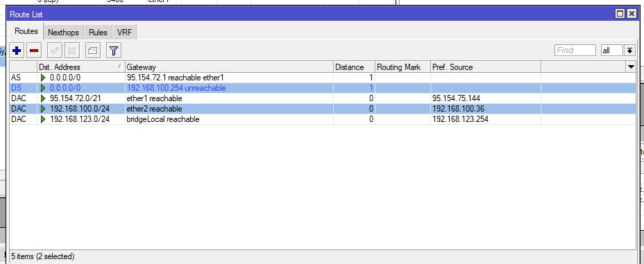This screenshot has height=264, width=644.
Task: Sort by Dst. Address column header
Action: (x=80, y=67)
